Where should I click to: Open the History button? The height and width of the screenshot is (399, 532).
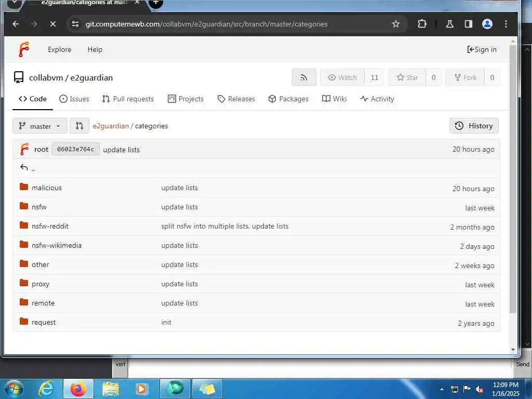tap(474, 126)
